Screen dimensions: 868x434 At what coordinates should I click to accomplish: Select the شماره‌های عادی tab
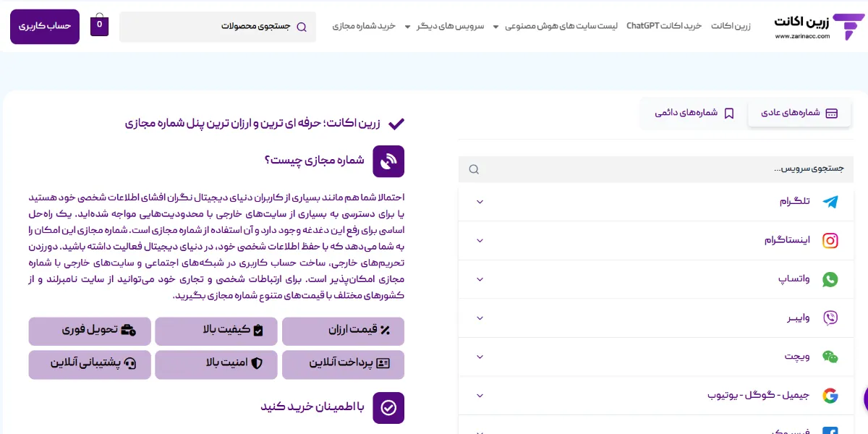[799, 114]
